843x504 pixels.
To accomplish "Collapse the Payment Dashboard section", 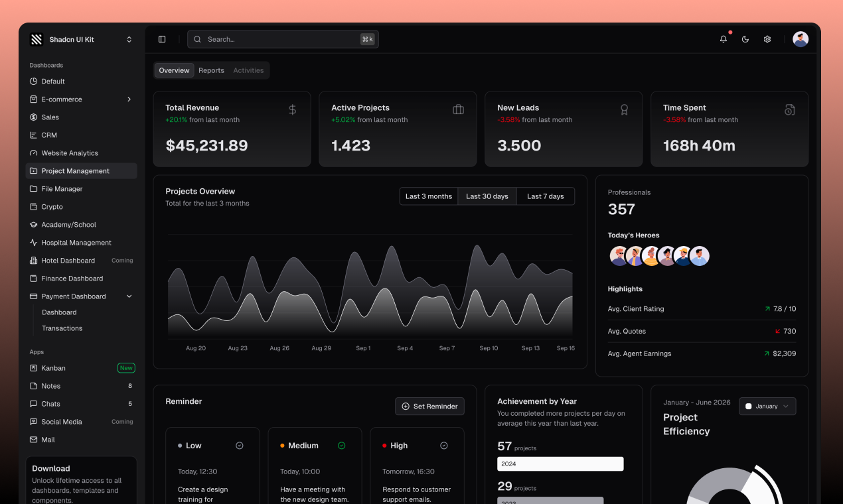I will (129, 296).
